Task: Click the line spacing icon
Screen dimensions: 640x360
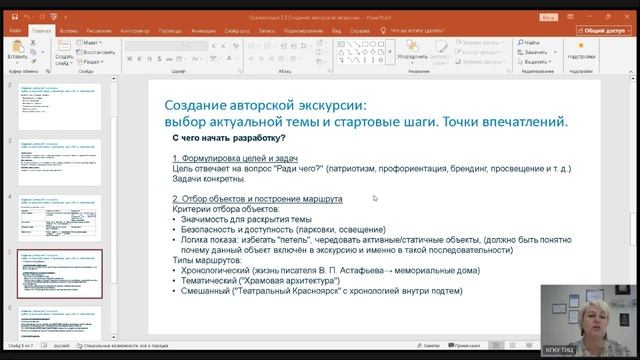Action: pos(304,46)
